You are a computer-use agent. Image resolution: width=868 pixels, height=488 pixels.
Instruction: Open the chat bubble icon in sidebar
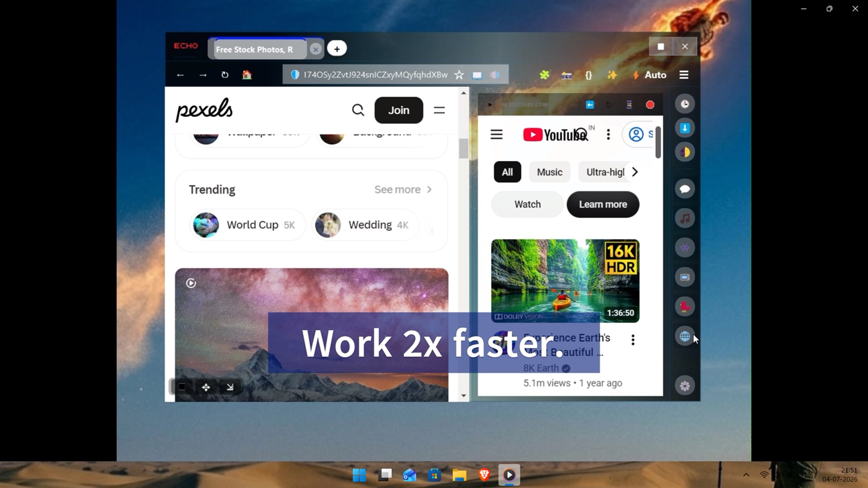click(x=685, y=189)
